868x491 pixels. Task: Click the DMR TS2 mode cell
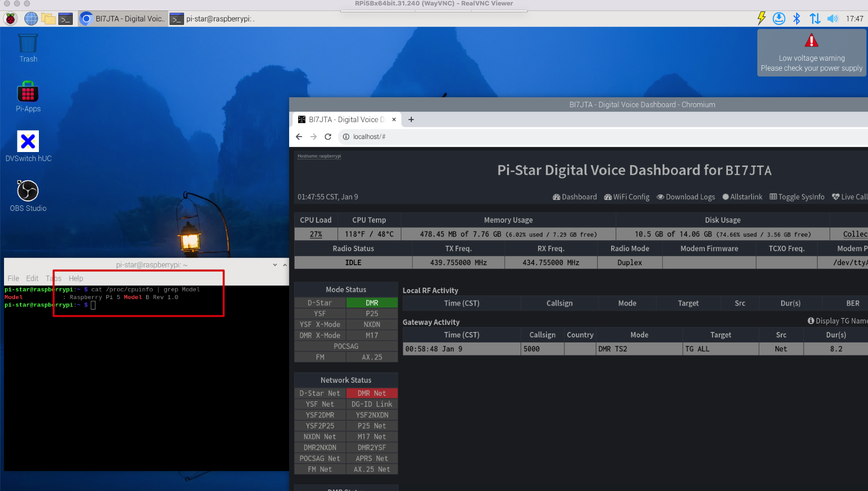(x=639, y=349)
